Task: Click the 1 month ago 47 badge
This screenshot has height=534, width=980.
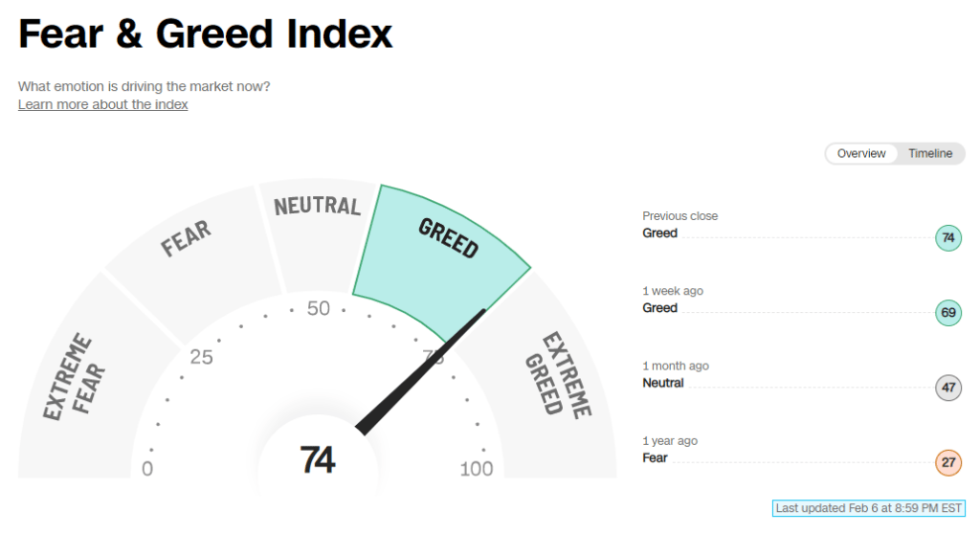Action: tap(948, 388)
